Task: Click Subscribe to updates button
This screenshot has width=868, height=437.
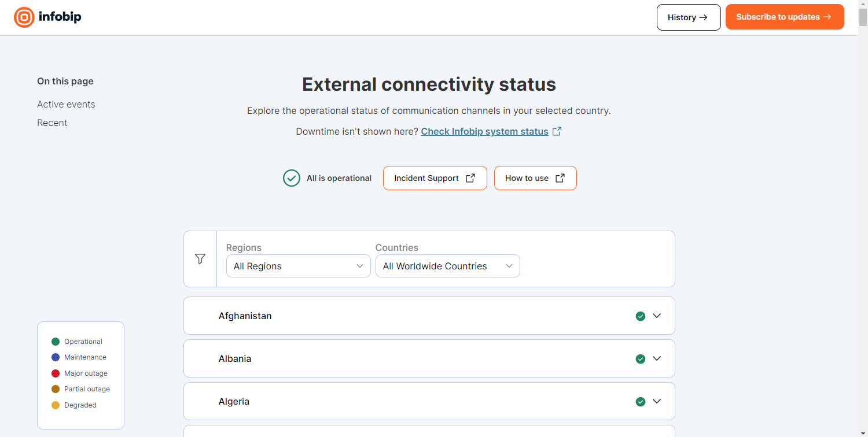Action: [785, 17]
